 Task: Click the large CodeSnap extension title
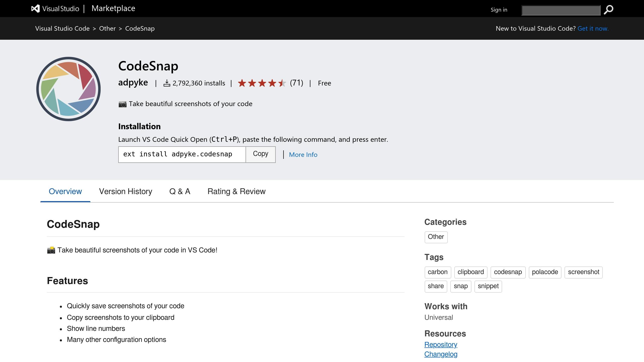tap(148, 66)
